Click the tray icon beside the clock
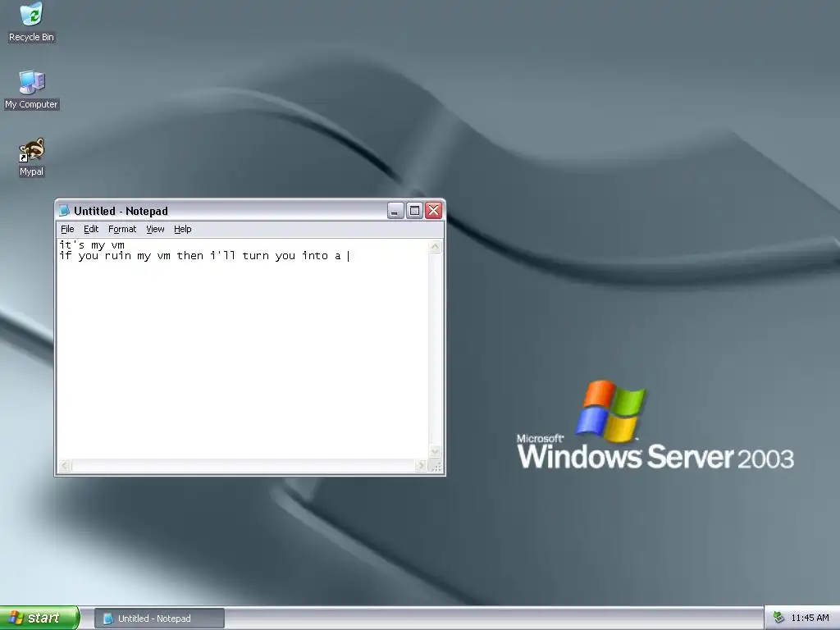The image size is (840, 630). 779,618
